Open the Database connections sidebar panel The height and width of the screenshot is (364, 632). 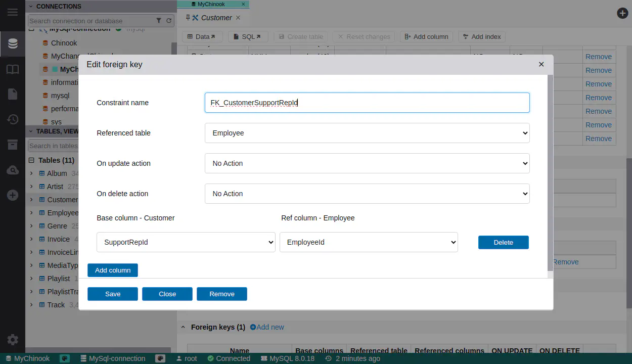(x=13, y=44)
